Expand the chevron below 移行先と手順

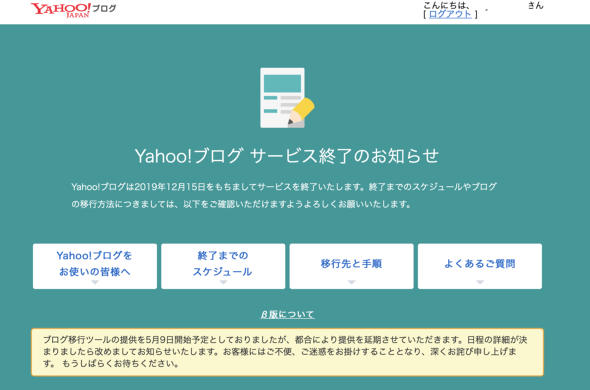(x=351, y=282)
